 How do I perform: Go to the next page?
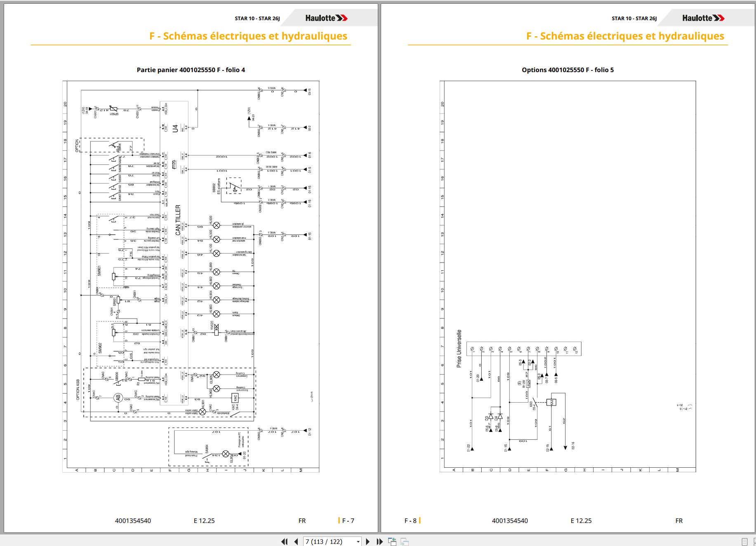pyautogui.click(x=368, y=541)
